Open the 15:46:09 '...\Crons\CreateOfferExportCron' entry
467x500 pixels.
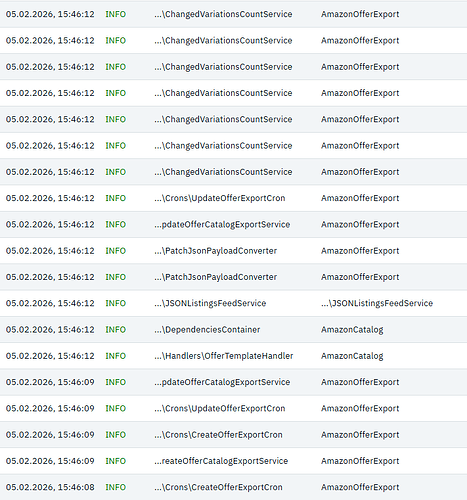point(218,435)
